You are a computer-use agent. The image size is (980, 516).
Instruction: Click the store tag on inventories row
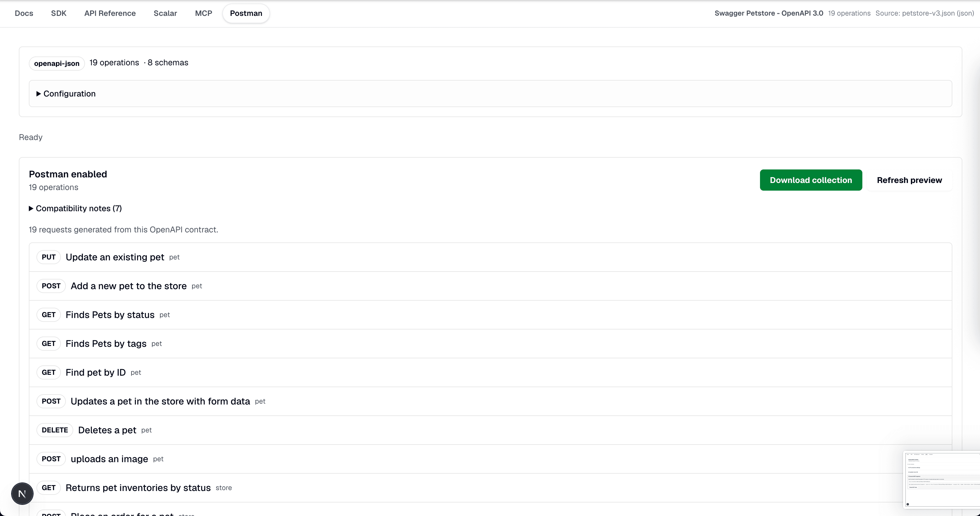click(x=224, y=488)
